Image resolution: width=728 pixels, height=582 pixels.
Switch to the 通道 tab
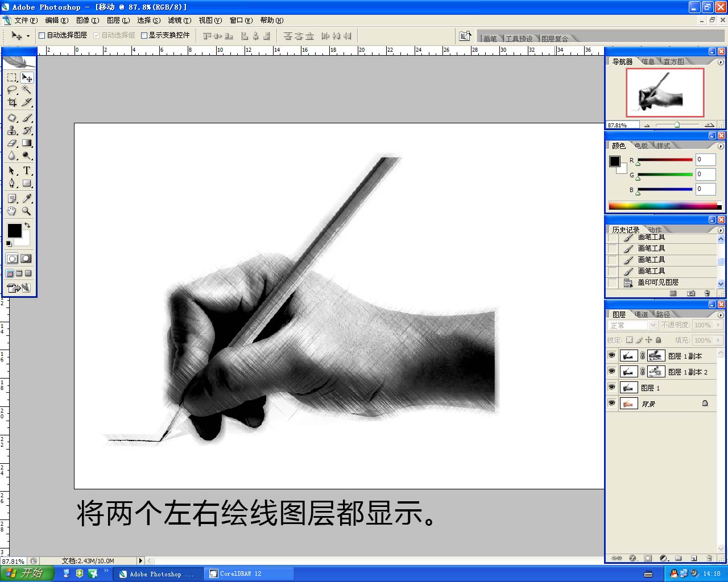click(642, 314)
